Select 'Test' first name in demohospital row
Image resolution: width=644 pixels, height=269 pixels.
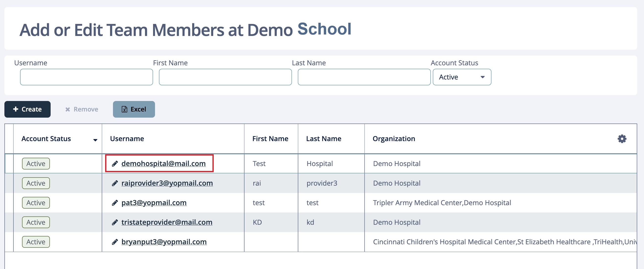271,164
